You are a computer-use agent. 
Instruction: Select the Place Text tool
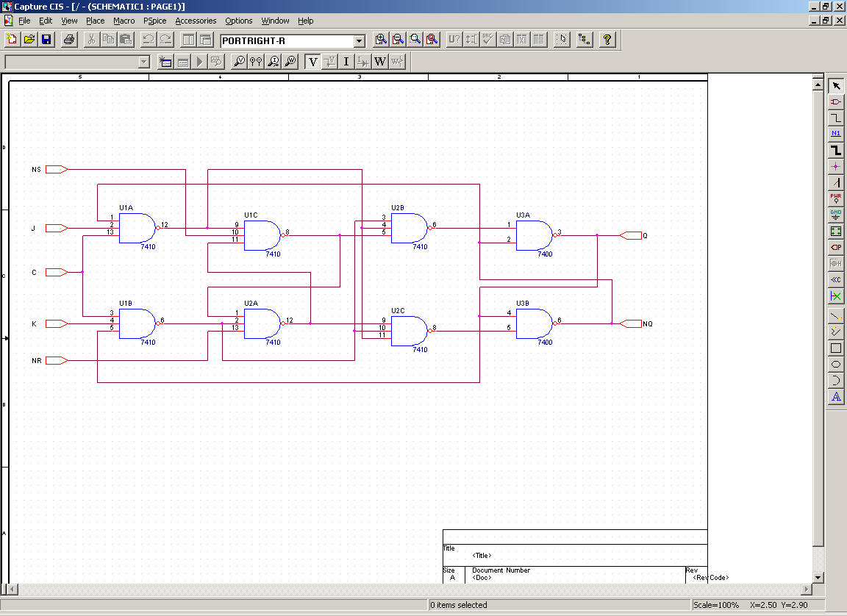836,397
